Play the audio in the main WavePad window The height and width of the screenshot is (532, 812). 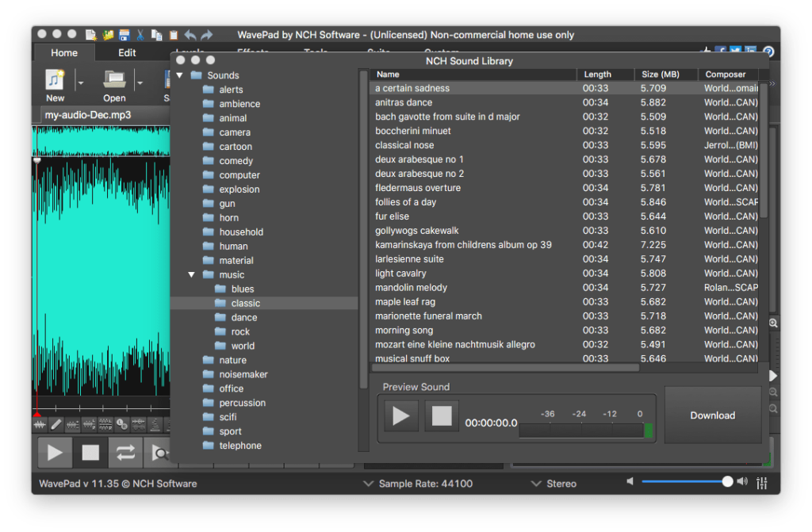point(55,453)
